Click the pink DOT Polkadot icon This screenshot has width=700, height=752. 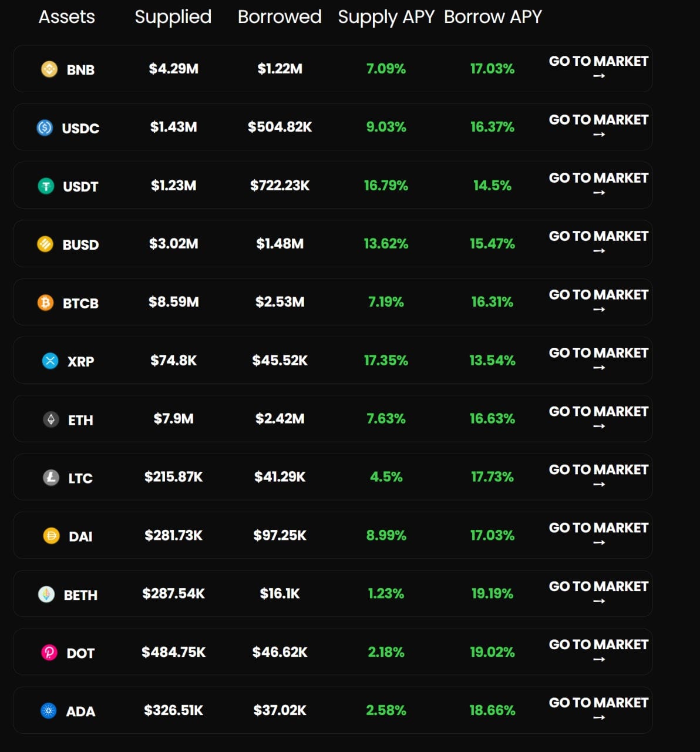click(x=49, y=653)
